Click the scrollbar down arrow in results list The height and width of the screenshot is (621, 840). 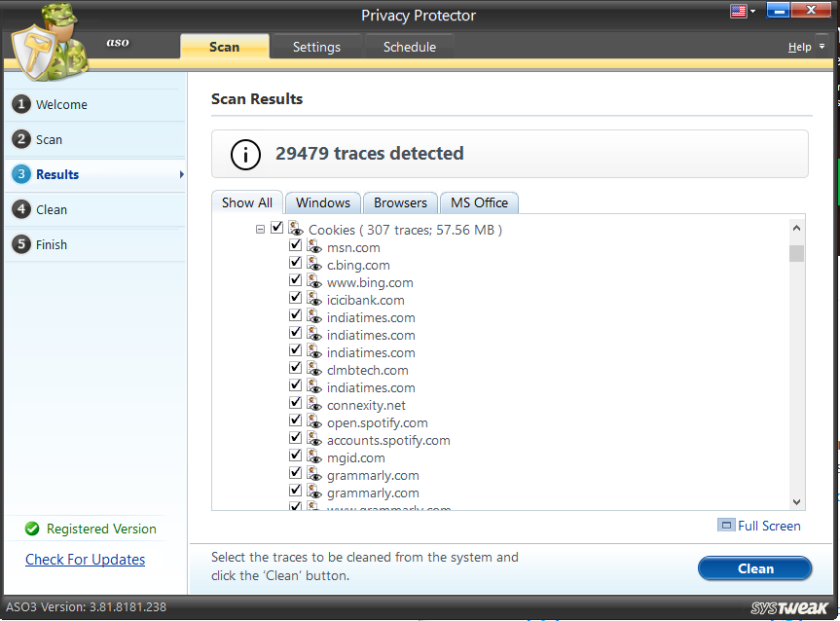click(796, 499)
